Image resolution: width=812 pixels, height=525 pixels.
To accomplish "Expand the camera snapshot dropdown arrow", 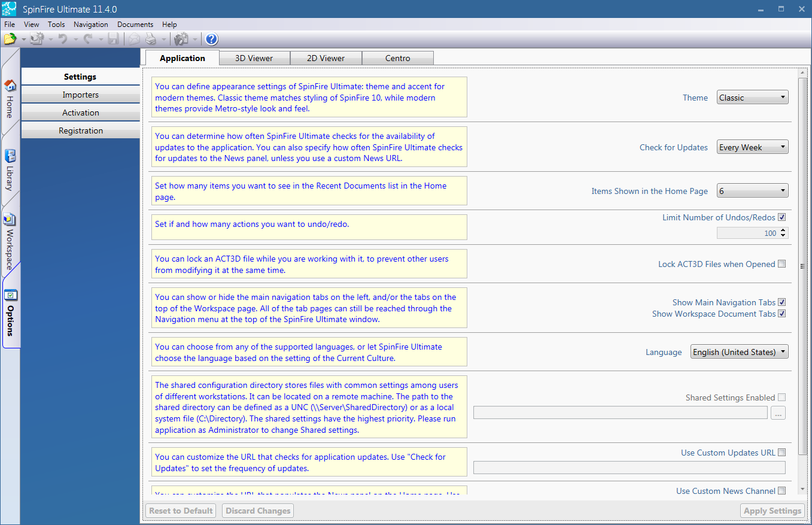I will click(195, 40).
